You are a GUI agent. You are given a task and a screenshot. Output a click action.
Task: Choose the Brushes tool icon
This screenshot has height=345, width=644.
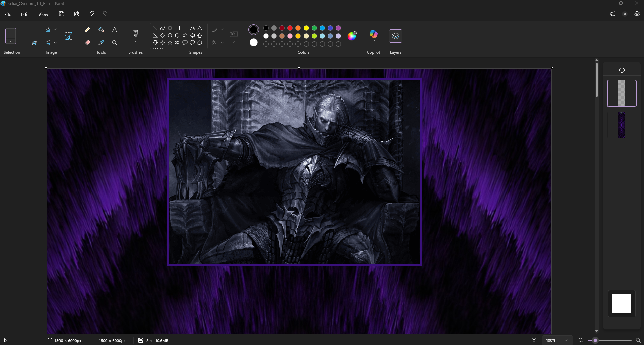[x=136, y=33]
